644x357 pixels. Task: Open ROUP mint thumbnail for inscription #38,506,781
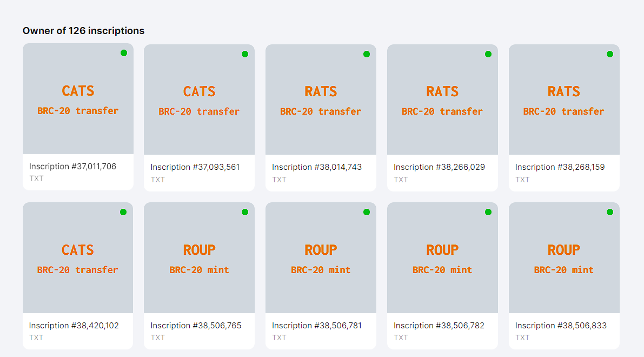321,257
